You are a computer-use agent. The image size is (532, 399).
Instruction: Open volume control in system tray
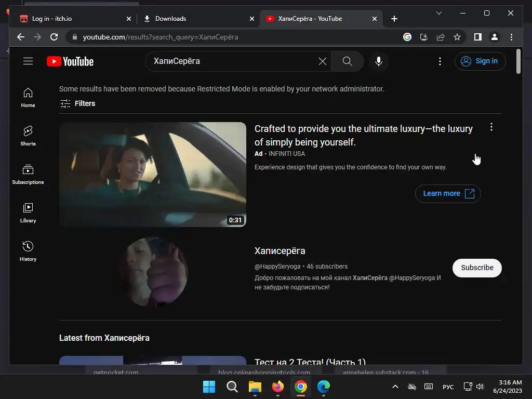(480, 387)
